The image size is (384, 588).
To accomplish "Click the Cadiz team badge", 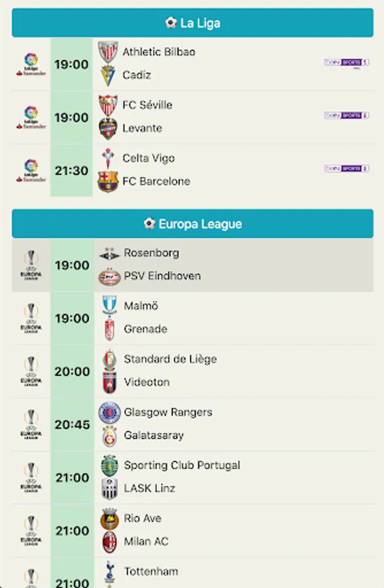I will (x=109, y=73).
